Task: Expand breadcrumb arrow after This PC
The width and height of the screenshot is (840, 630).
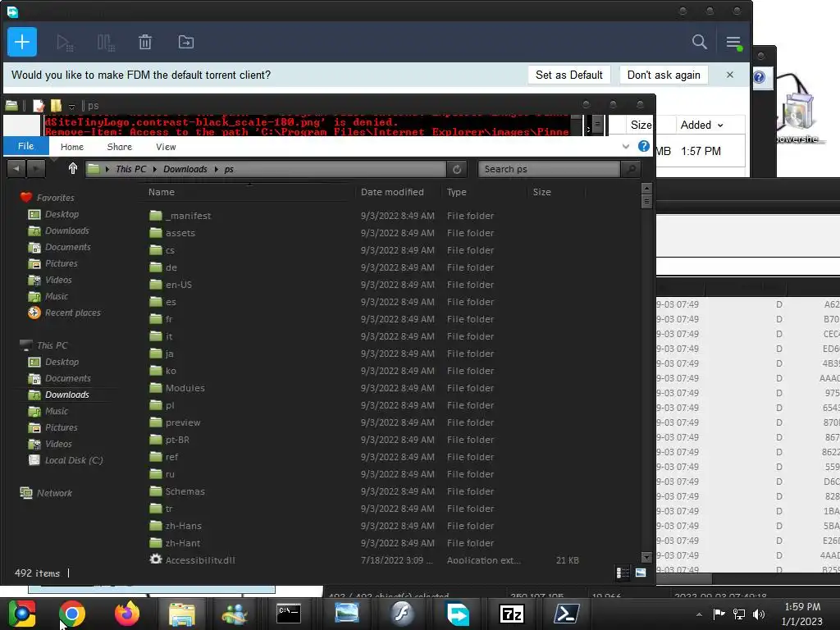Action: [155, 169]
